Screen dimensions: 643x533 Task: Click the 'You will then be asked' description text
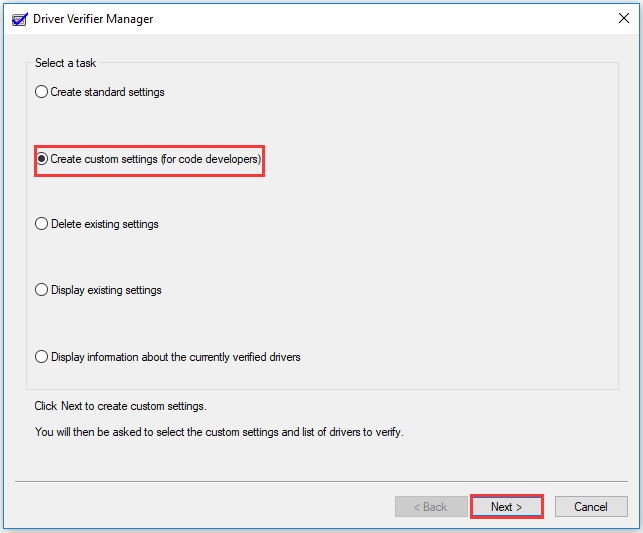tap(219, 432)
